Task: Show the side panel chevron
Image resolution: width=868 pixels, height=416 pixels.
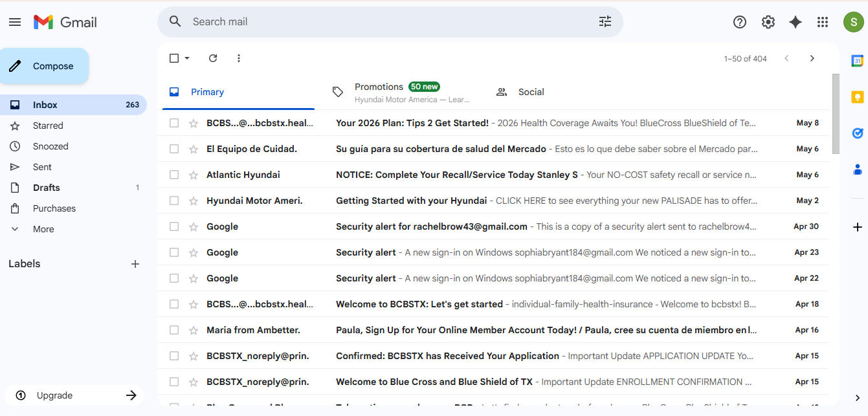Action: click(x=858, y=398)
